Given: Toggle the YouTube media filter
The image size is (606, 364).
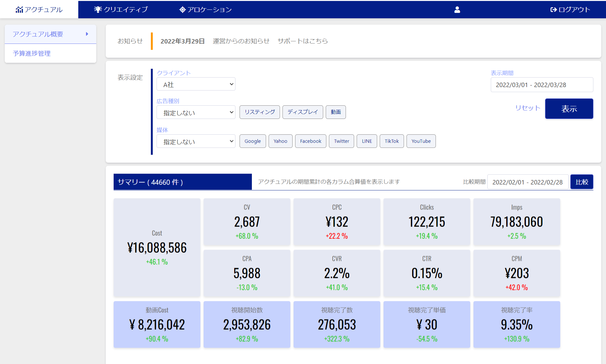Looking at the screenshot, I should tap(421, 141).
